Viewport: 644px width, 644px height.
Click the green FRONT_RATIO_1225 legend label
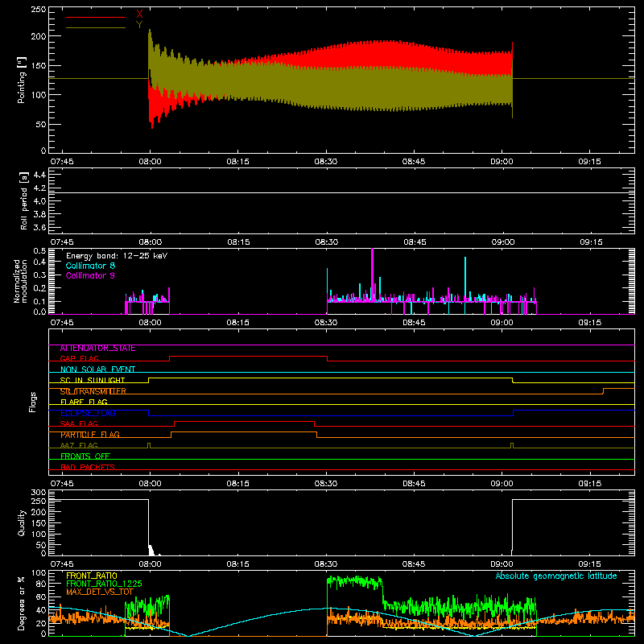tap(104, 584)
